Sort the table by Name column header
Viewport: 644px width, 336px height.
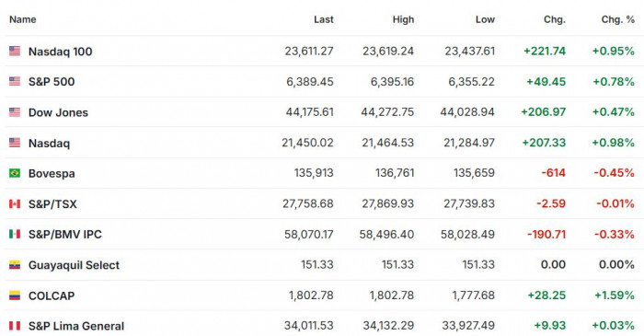point(23,19)
